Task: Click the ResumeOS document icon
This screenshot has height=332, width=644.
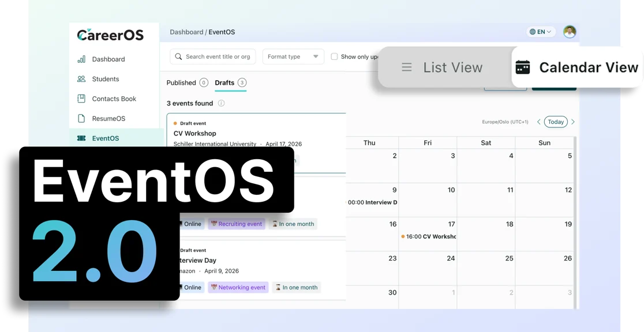Action: click(81, 118)
